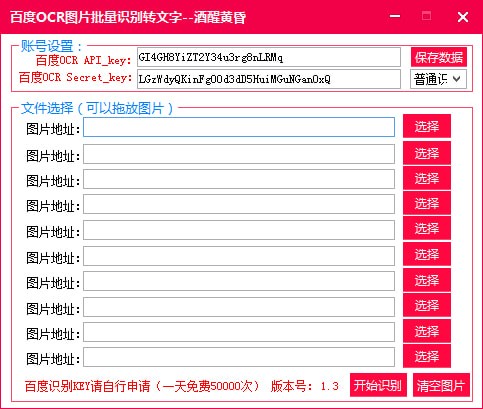483x409 pixels.
Task: Click 选择 beside the sixth 图片地址 field
Action: coord(427,254)
